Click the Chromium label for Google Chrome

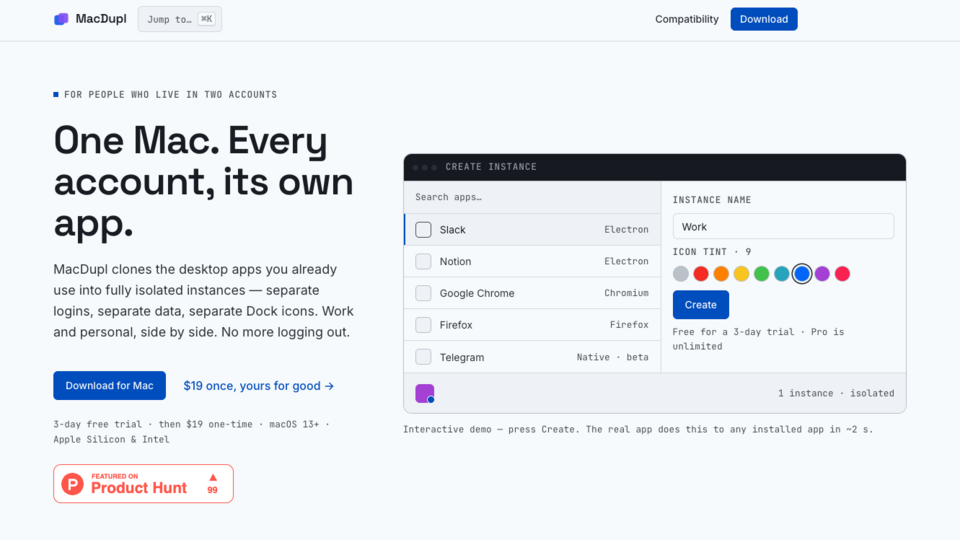(x=626, y=293)
